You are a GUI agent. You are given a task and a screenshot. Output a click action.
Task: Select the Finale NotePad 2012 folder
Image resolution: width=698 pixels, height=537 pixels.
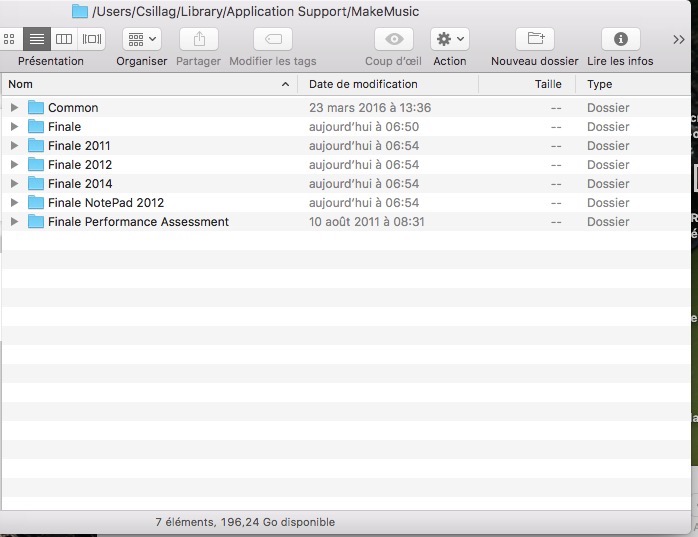[105, 203]
